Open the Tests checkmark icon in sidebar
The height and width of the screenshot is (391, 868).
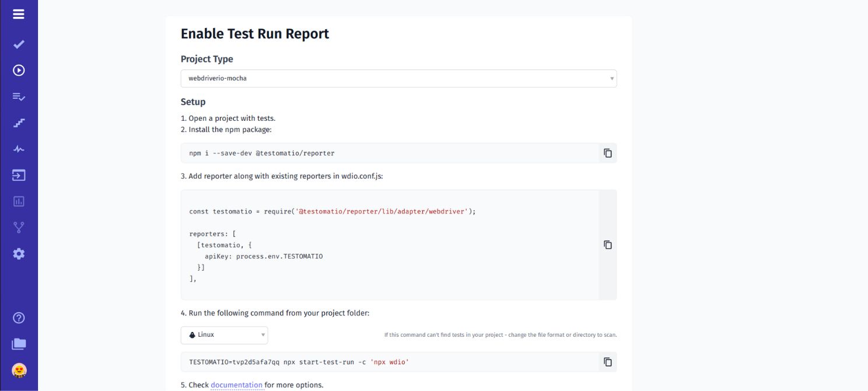click(x=19, y=44)
